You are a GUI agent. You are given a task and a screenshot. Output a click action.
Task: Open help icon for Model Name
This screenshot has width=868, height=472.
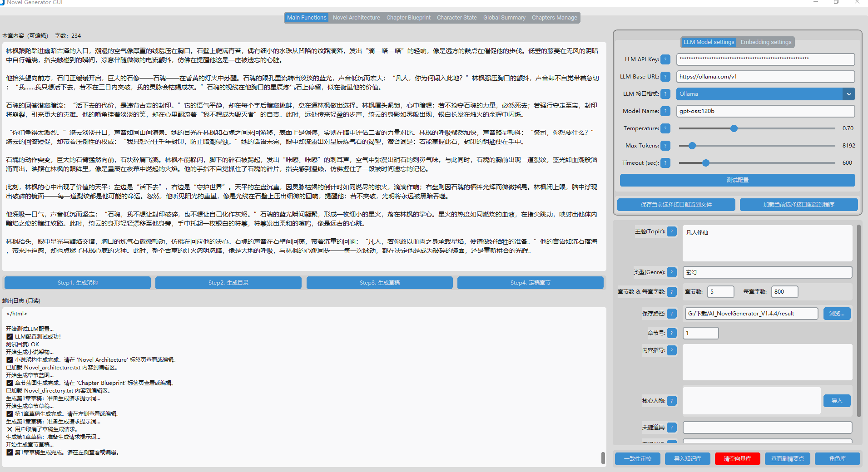pos(665,111)
